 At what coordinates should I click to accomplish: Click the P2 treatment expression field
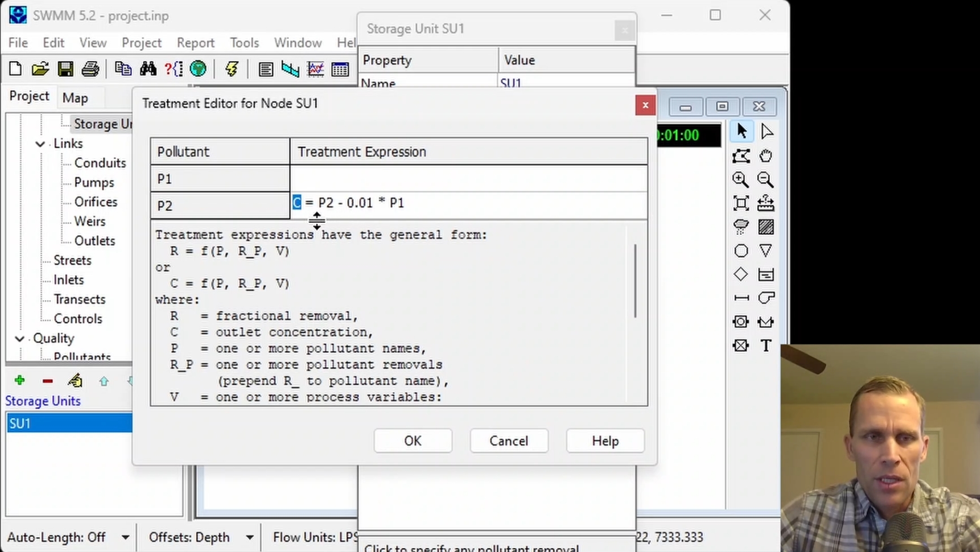[x=469, y=205]
